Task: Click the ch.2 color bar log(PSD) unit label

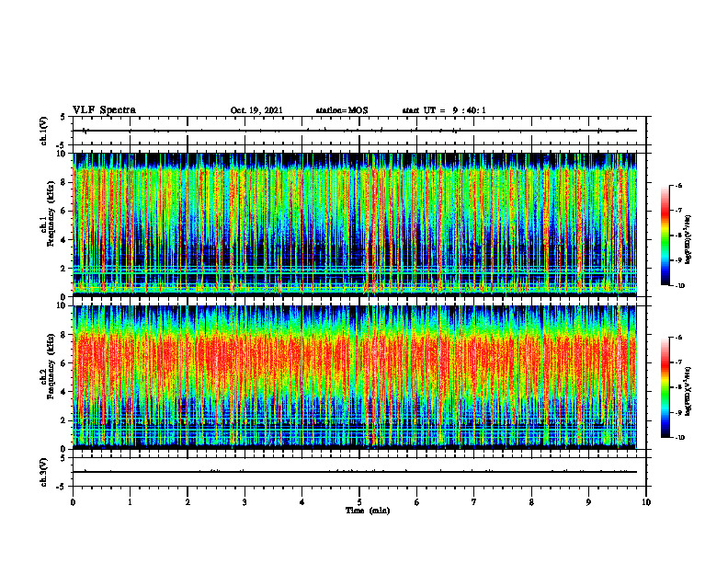Action: coord(688,392)
